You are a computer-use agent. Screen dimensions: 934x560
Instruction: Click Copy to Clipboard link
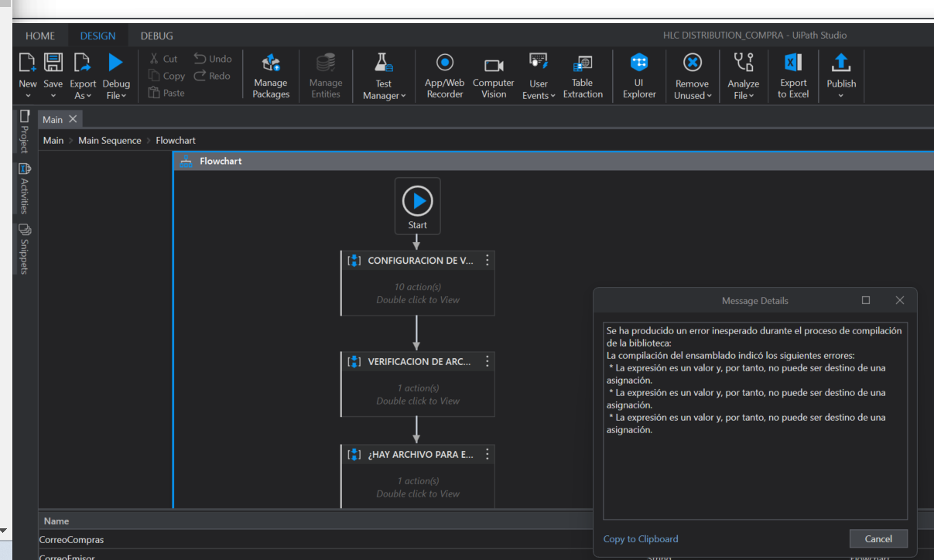(640, 539)
